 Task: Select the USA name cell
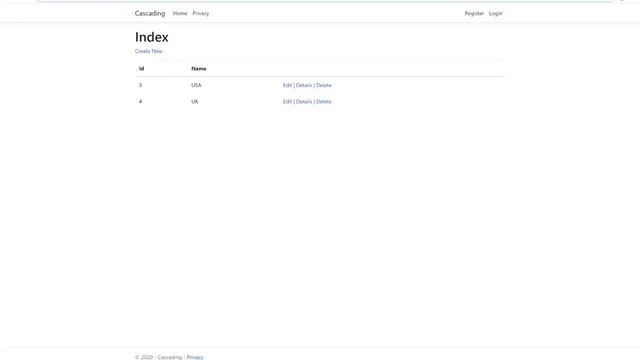(196, 85)
